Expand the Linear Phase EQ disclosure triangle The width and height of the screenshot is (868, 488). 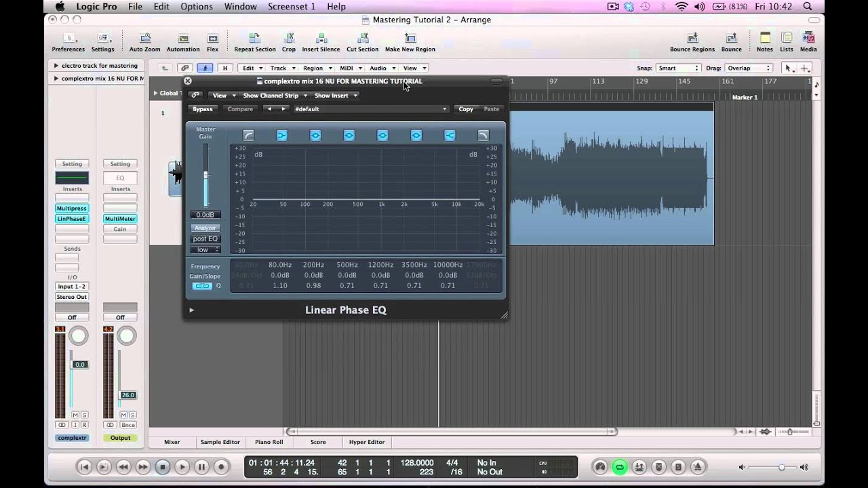coord(192,310)
